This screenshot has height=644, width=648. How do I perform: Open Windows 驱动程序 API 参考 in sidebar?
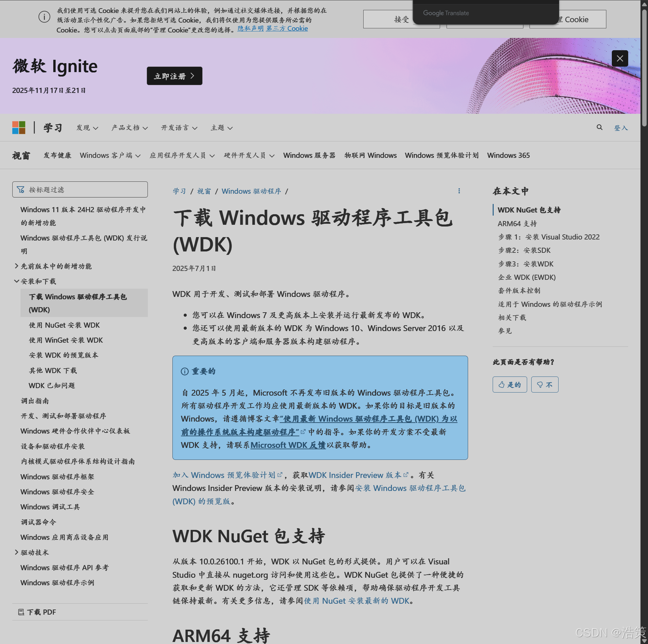[x=65, y=568]
